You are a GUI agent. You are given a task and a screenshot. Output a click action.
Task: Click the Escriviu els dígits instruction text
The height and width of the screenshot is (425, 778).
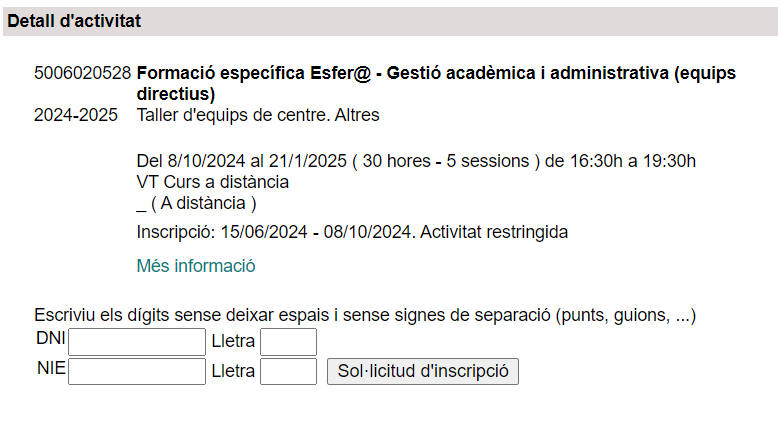(365, 315)
